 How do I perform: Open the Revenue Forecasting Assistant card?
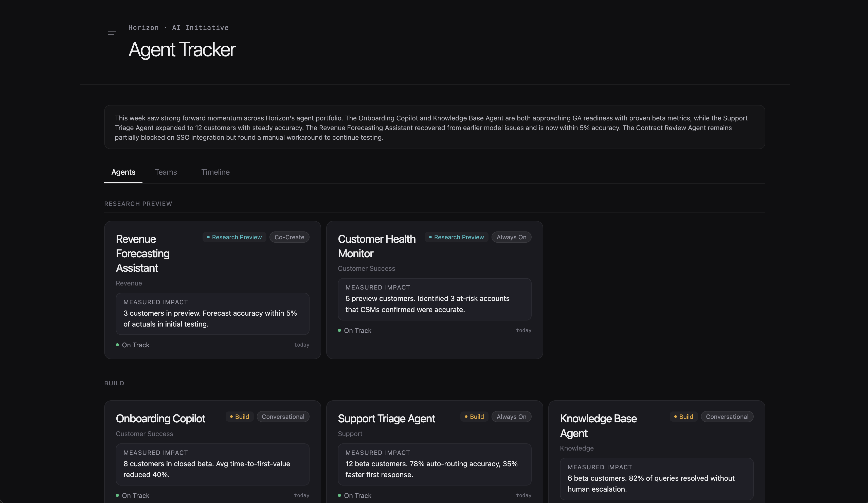[143, 254]
